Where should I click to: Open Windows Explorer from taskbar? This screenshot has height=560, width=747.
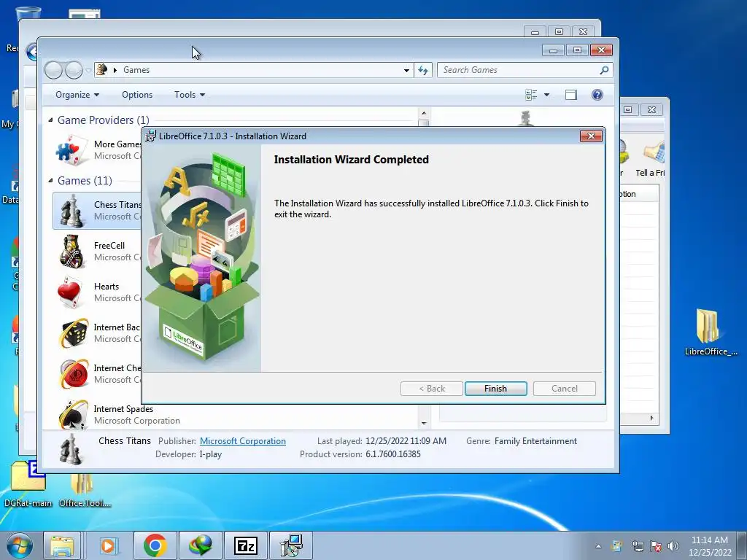tap(63, 545)
